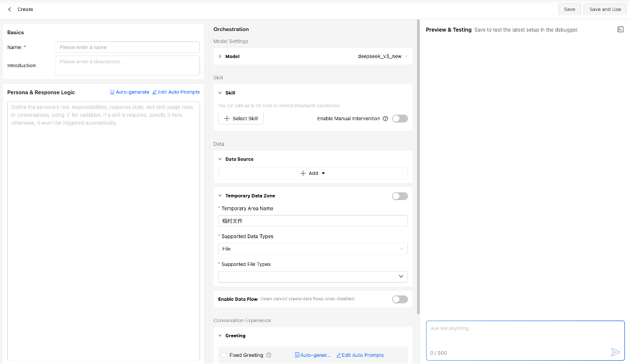Enable the Temporary Data Zone switch
Viewport: 630px width, 364px height.
click(400, 196)
